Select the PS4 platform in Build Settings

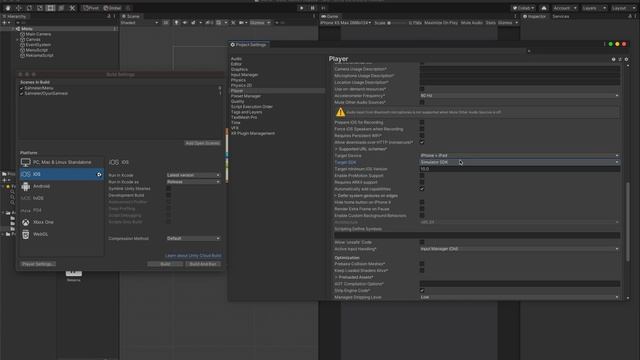point(61,210)
